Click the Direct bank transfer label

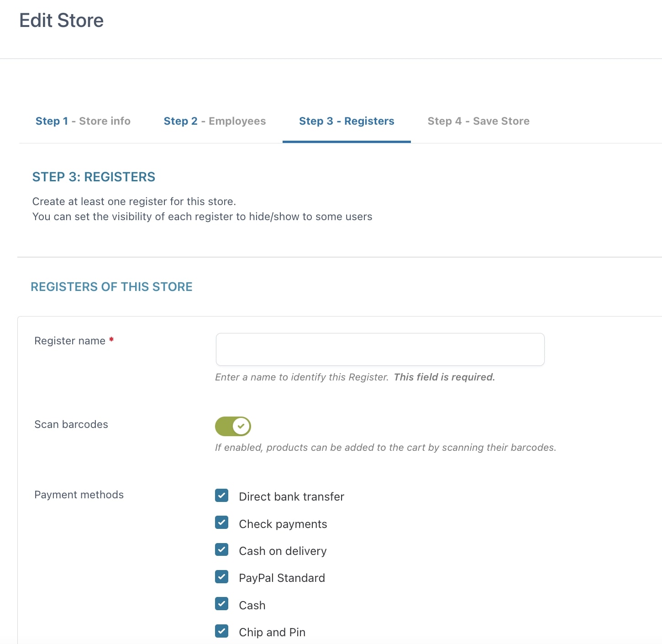291,496
